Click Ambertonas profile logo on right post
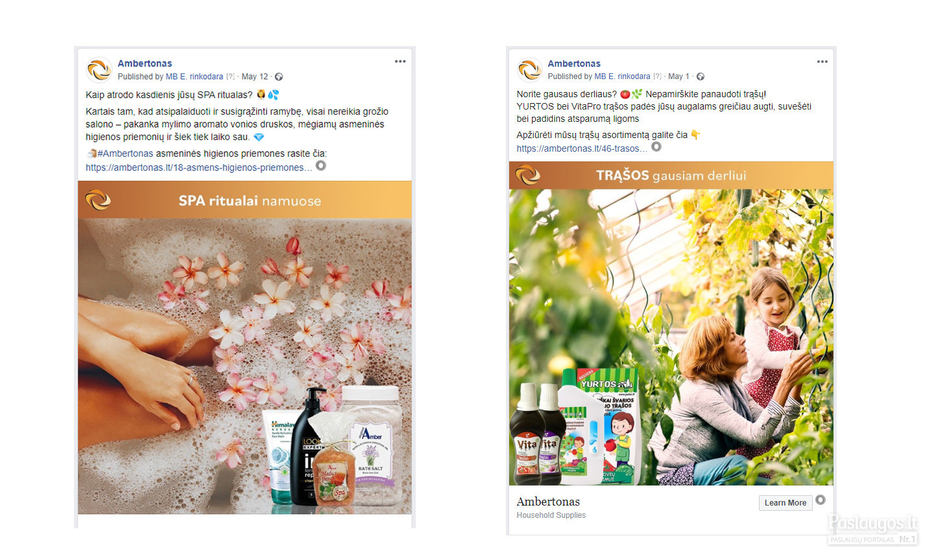934x560 pixels. 530,70
